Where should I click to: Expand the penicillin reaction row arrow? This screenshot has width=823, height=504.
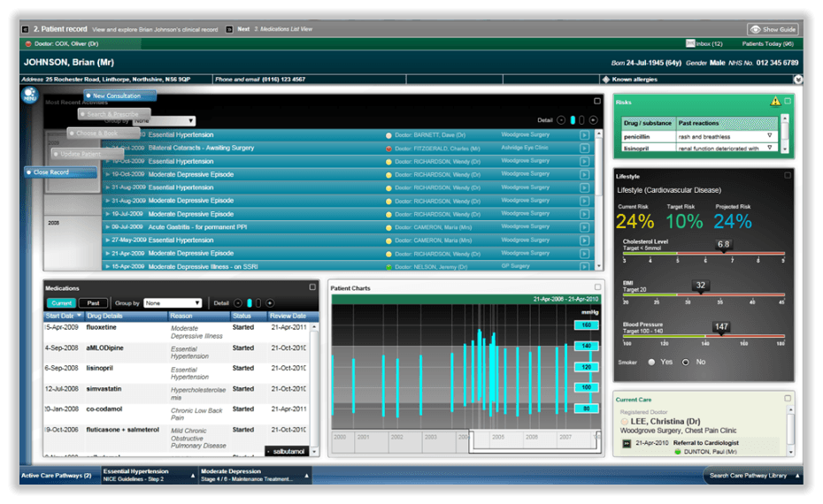tap(769, 136)
